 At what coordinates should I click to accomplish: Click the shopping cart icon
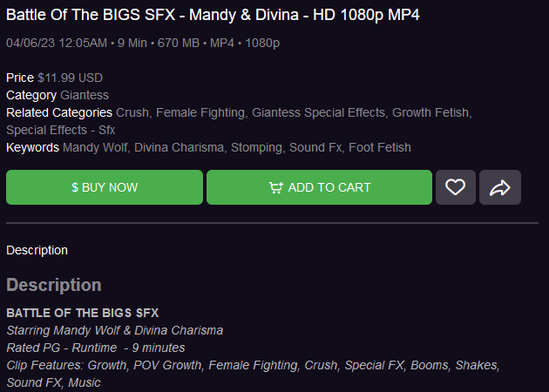pos(275,187)
